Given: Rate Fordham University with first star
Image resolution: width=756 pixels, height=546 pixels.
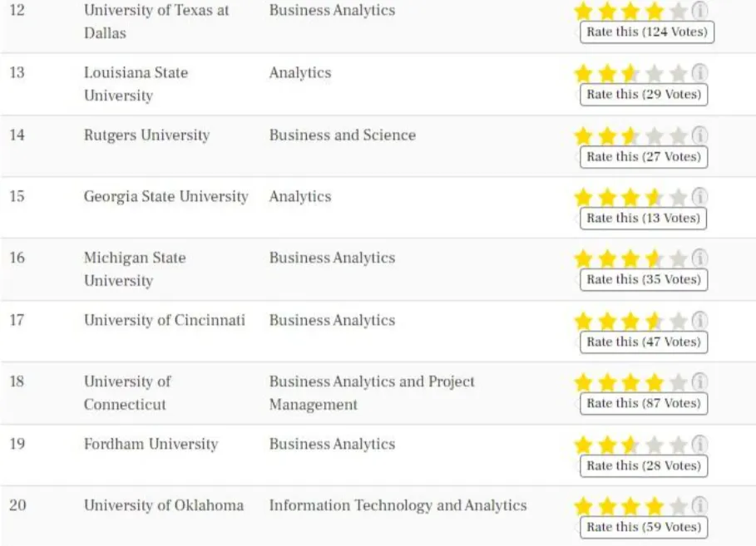Looking at the screenshot, I should [x=583, y=445].
